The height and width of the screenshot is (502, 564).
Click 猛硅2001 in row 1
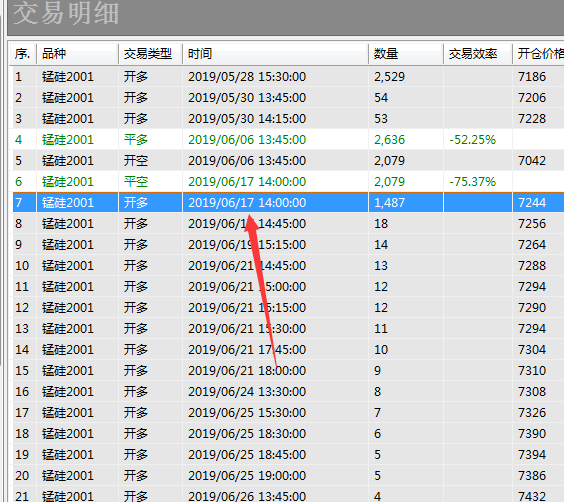pos(68,77)
